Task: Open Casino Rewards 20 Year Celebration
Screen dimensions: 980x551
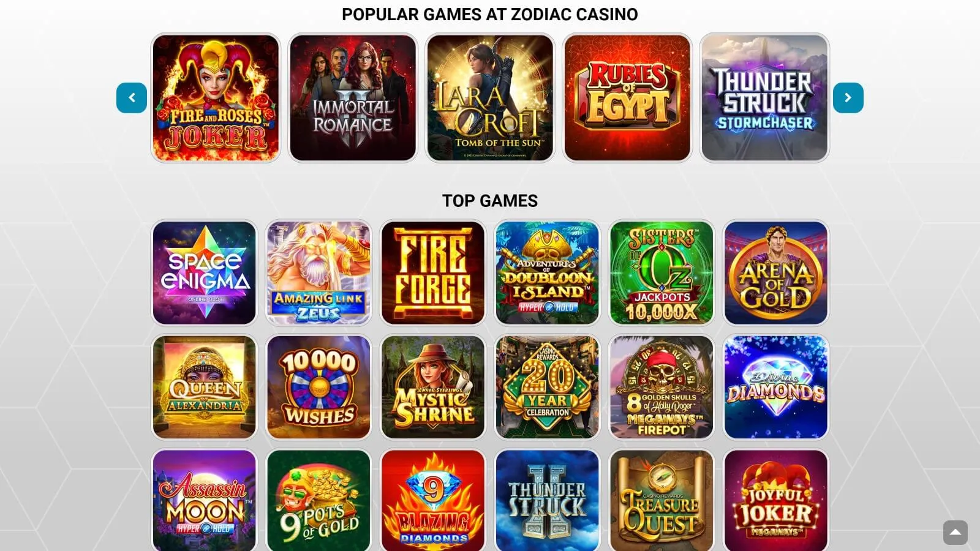Action: [547, 387]
